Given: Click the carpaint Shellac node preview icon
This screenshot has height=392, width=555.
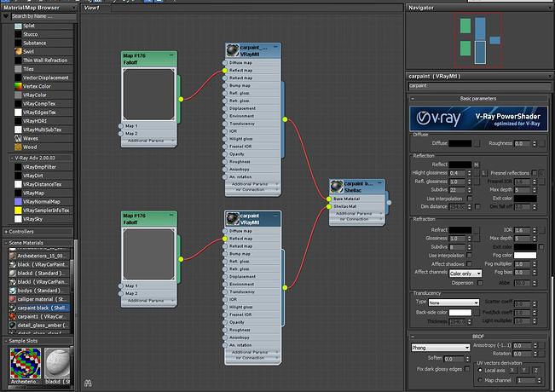Looking at the screenshot, I should point(337,184).
